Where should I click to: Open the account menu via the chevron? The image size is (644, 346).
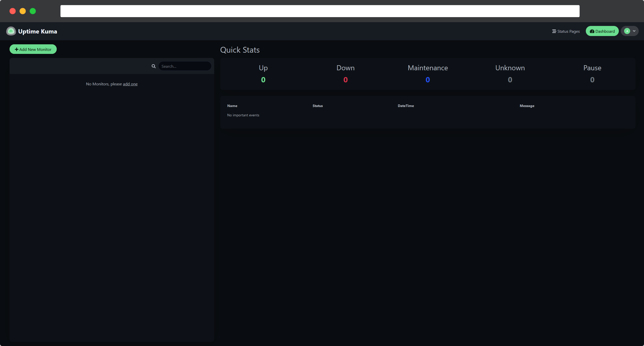(x=634, y=31)
